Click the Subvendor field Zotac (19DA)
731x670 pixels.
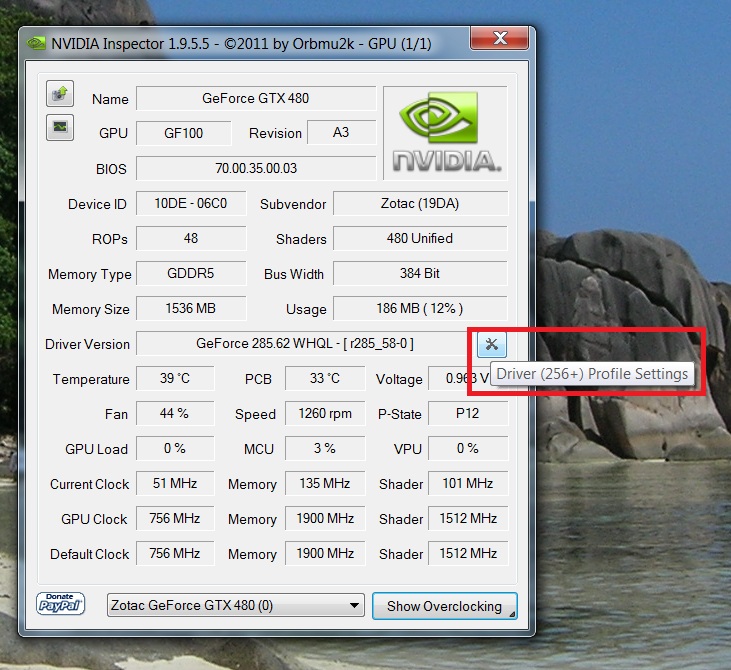[420, 203]
